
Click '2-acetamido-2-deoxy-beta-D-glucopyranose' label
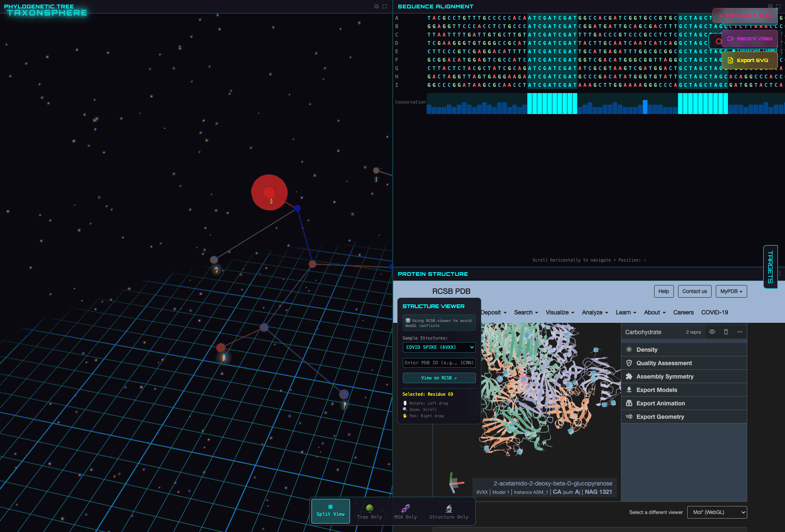(x=553, y=483)
